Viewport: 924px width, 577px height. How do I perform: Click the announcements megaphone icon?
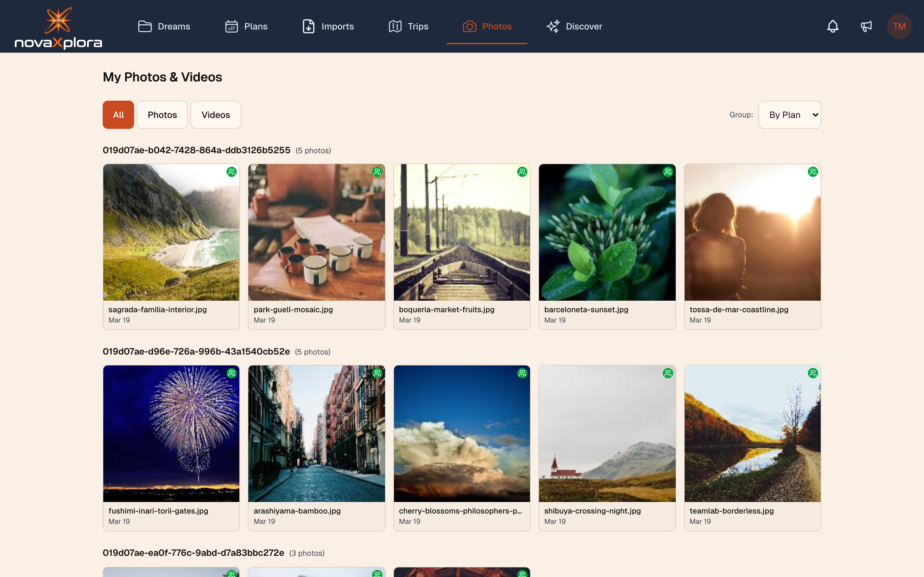[866, 26]
